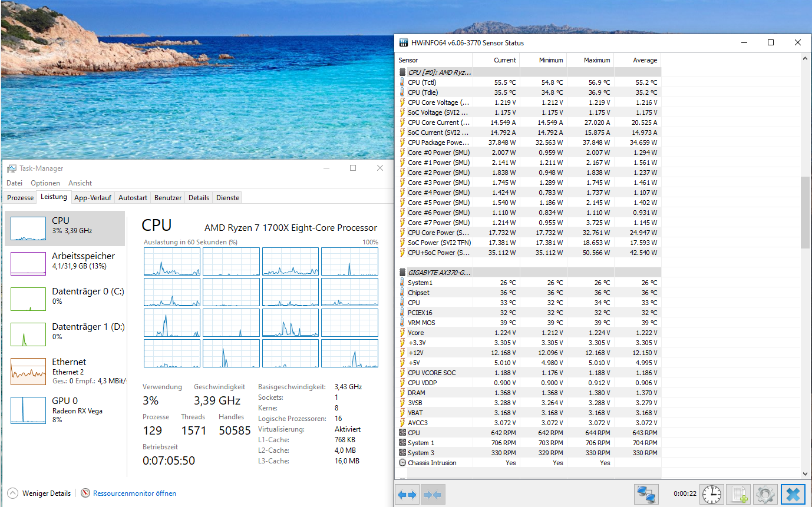The width and height of the screenshot is (812, 507).
Task: Click the expand columns arrows button in HWiNFO
Action: [x=407, y=495]
